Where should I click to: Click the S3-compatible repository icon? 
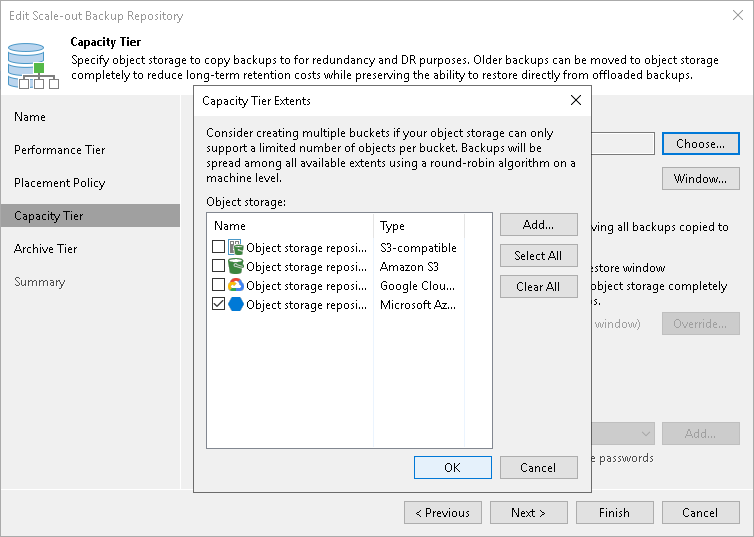[x=235, y=247]
